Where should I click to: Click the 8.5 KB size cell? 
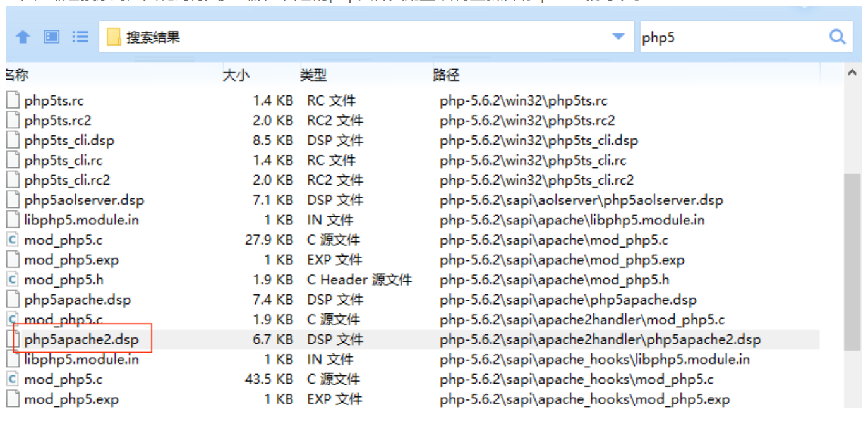(272, 140)
